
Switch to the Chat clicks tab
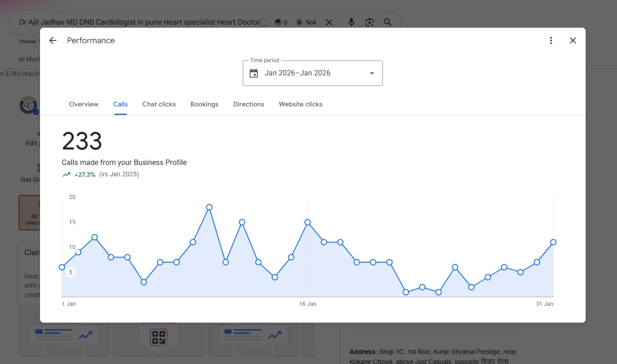[x=159, y=104]
